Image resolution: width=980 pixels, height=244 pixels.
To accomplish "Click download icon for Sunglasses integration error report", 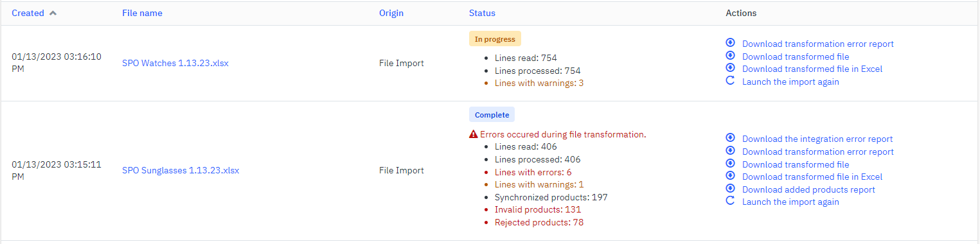I will 730,137.
